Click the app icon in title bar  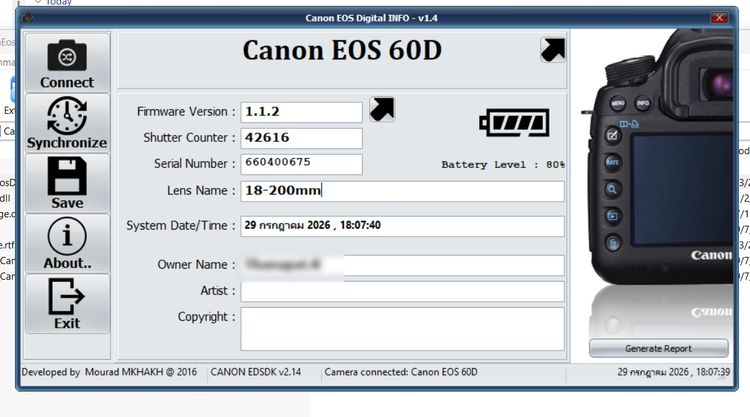(28, 18)
